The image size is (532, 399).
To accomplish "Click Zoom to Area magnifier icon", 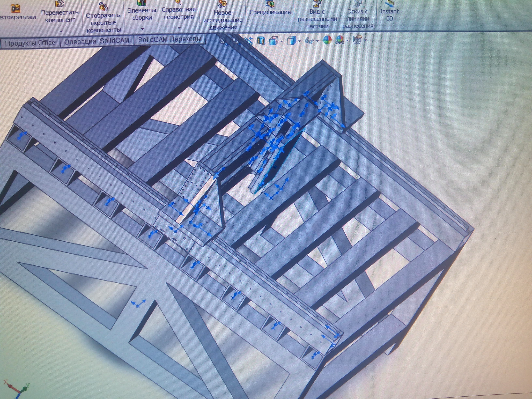I will 236,41.
